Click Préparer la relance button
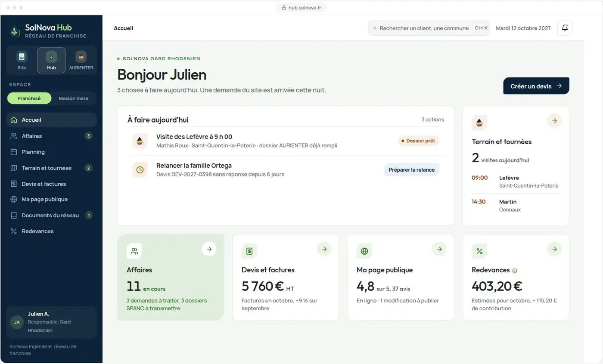 412,170
